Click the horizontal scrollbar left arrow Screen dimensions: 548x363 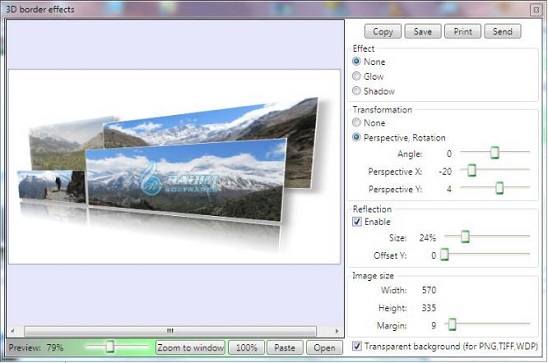coord(13,331)
